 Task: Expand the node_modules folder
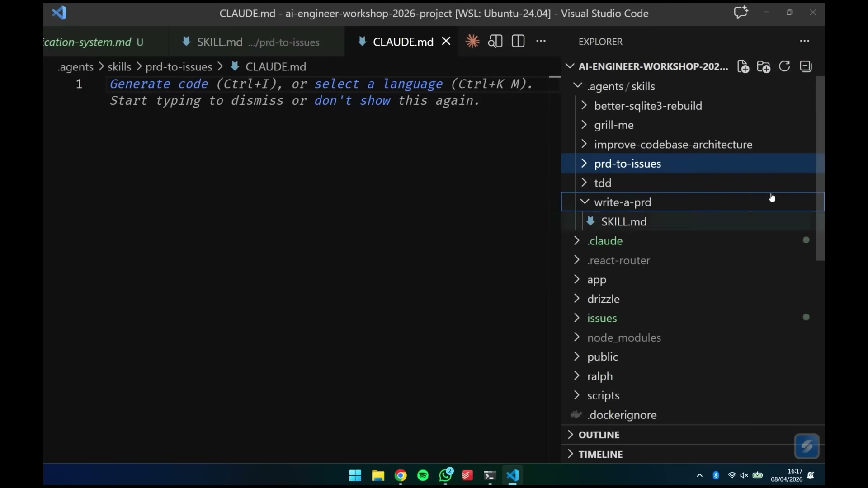pos(692,338)
